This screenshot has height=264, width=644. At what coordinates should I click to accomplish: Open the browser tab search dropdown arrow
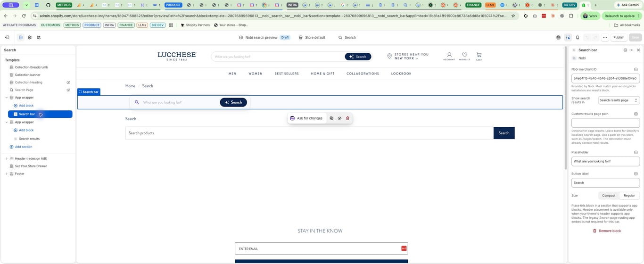click(x=26, y=5)
